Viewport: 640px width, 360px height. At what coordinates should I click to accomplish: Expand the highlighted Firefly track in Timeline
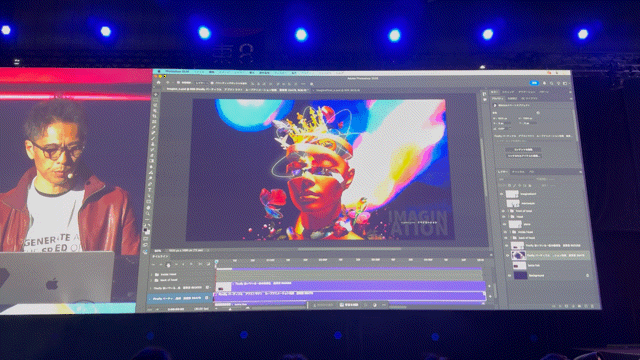pos(150,299)
